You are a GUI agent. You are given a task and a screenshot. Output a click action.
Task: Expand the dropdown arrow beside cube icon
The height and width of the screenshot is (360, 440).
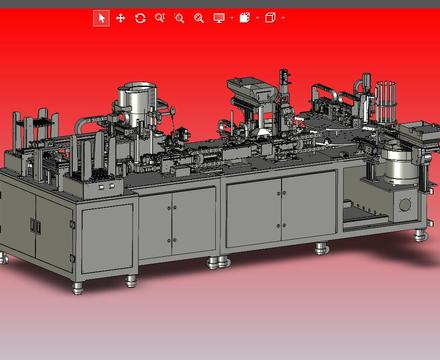283,18
